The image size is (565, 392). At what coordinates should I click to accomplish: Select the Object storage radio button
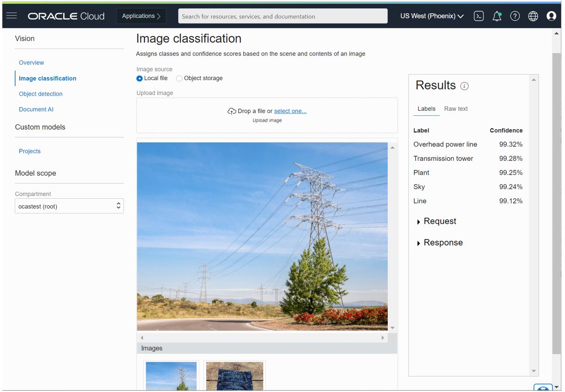(179, 78)
